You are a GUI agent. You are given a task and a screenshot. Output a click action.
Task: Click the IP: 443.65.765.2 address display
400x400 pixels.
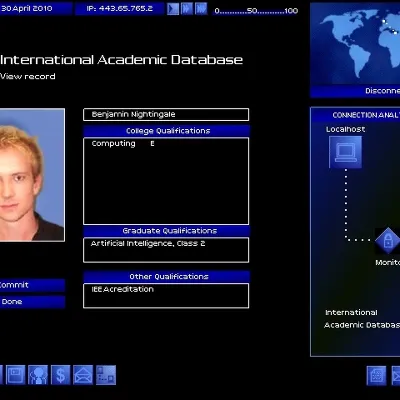[x=120, y=9]
